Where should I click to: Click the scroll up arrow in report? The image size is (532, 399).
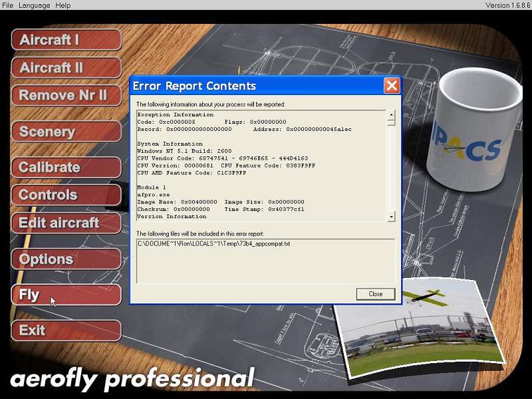[x=391, y=114]
